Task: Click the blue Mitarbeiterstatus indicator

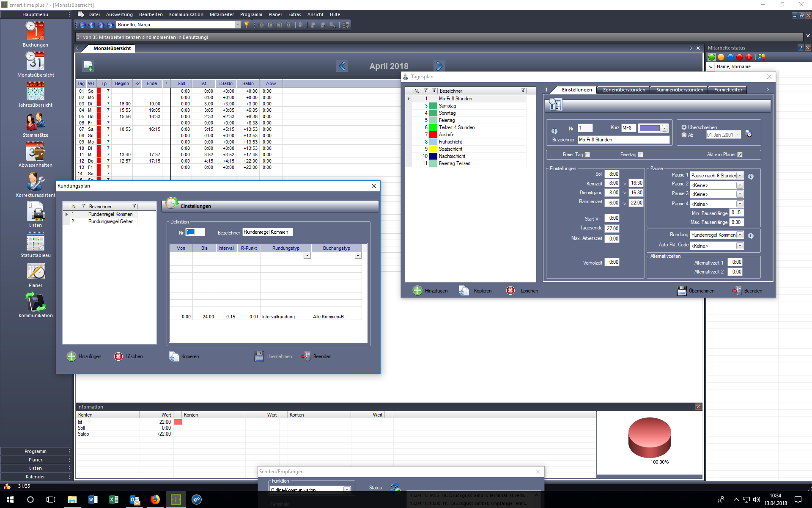Action: click(x=730, y=57)
